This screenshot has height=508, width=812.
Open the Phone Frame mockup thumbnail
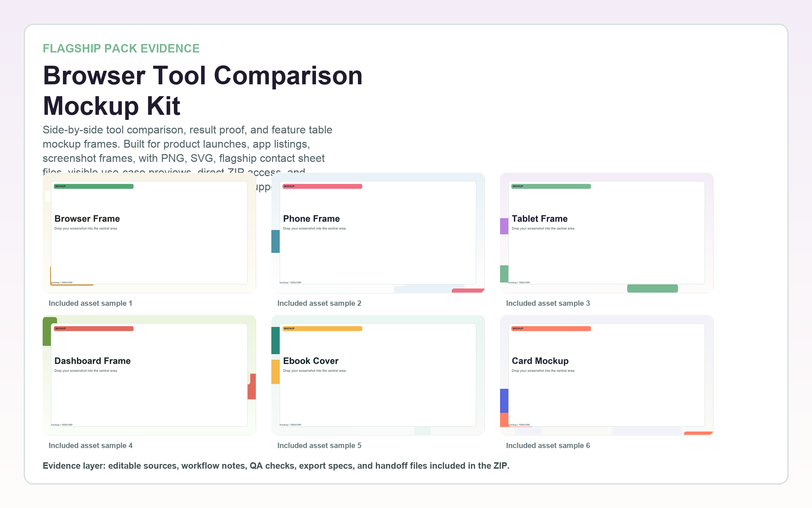pyautogui.click(x=378, y=233)
